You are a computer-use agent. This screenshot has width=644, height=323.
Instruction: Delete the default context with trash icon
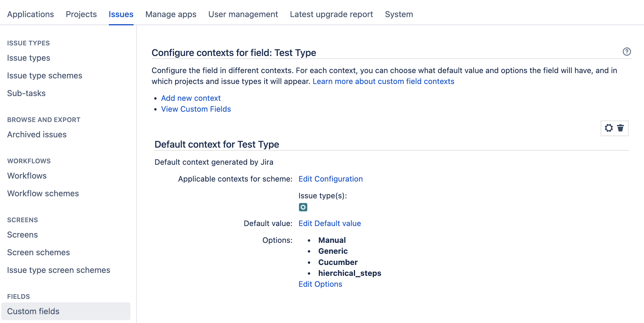(x=620, y=128)
